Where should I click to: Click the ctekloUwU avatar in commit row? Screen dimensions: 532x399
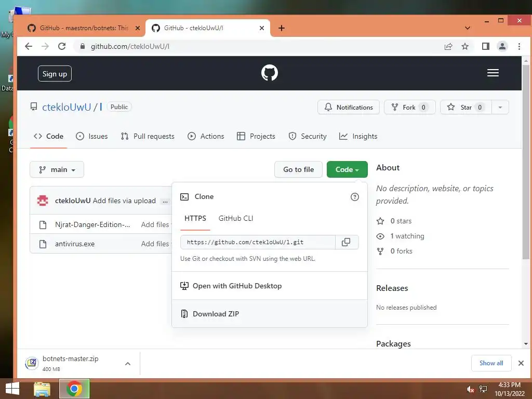[43, 201]
